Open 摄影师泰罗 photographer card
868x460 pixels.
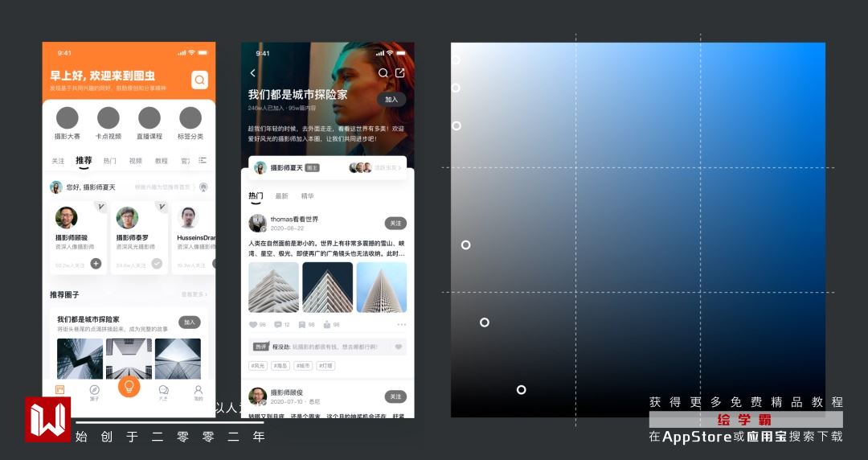coord(139,238)
